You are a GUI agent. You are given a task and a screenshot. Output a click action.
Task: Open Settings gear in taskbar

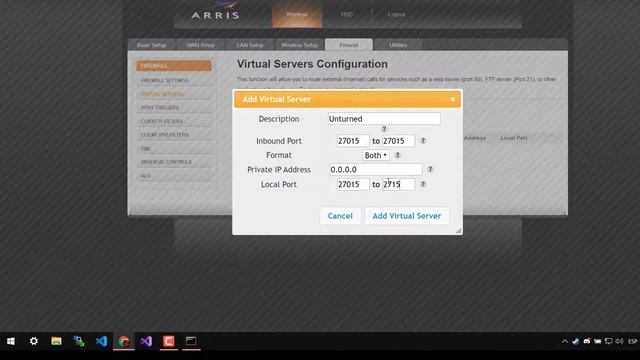pos(34,341)
